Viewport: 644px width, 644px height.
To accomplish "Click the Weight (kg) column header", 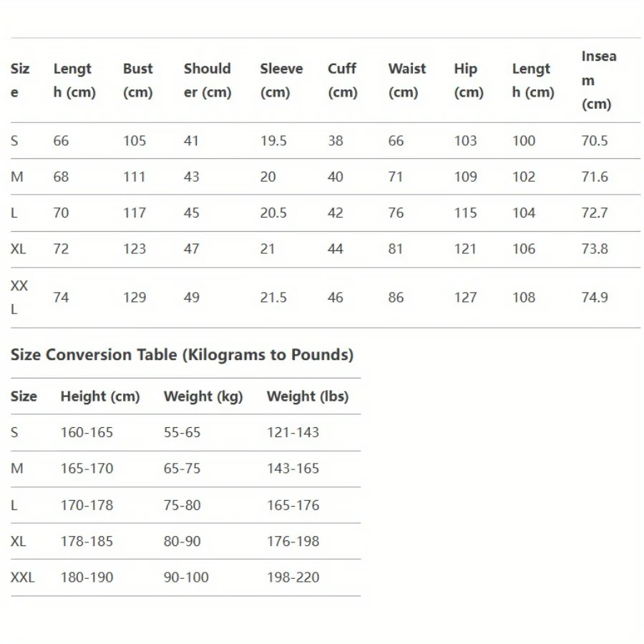I will (x=203, y=396).
